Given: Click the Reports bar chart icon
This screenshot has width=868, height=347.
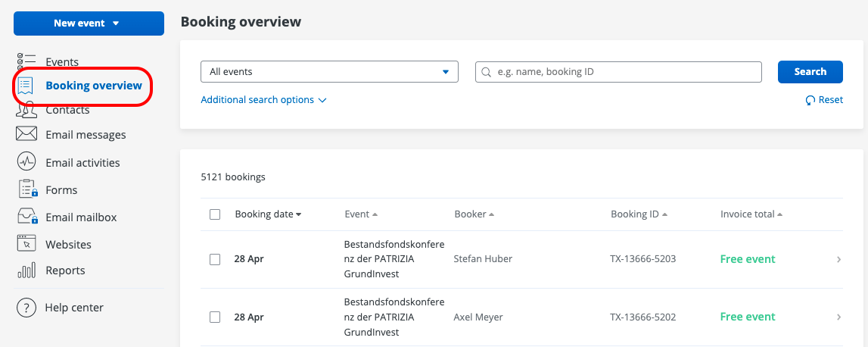Looking at the screenshot, I should pyautogui.click(x=26, y=270).
